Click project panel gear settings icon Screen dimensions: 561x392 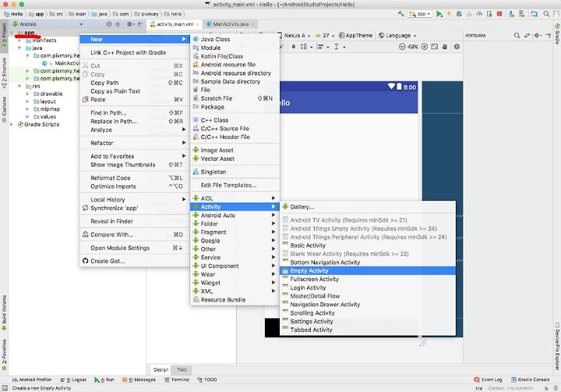tap(130, 24)
